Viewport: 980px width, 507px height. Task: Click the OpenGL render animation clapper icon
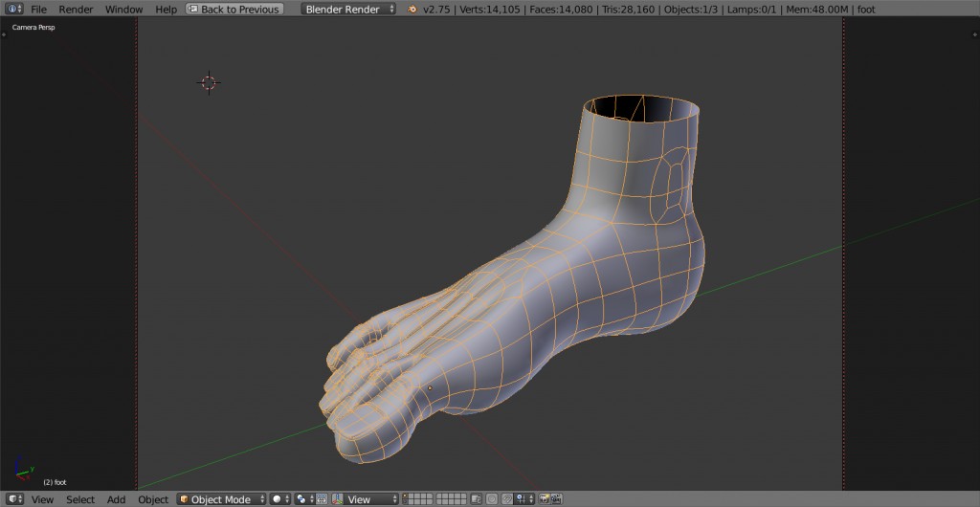[556, 499]
